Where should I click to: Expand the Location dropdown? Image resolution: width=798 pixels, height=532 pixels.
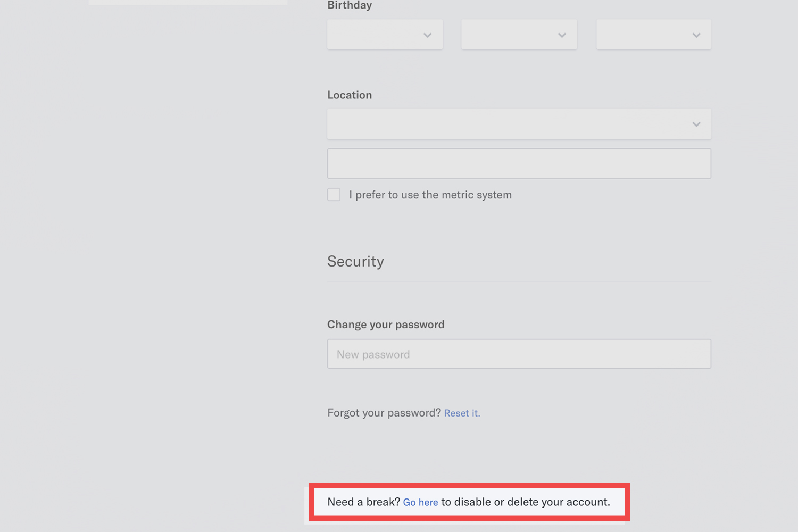point(519,124)
